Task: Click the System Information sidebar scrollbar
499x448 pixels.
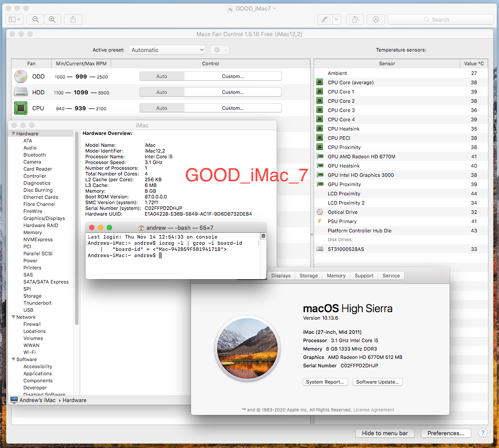Action: pyautogui.click(x=77, y=228)
